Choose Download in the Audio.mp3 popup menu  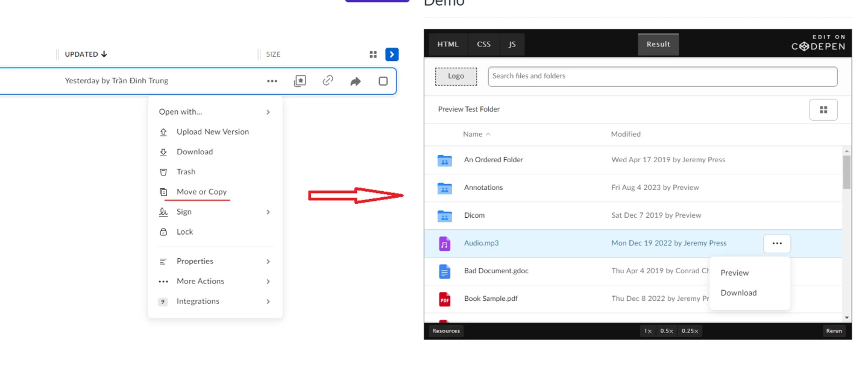click(738, 293)
